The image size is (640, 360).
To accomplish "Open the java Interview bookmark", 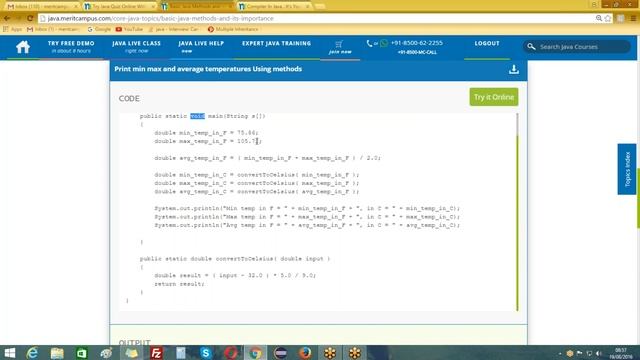I will click(173, 29).
